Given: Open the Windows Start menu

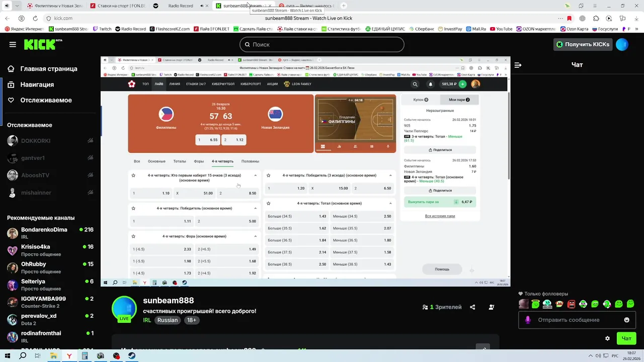Looking at the screenshot, I should click(8, 355).
